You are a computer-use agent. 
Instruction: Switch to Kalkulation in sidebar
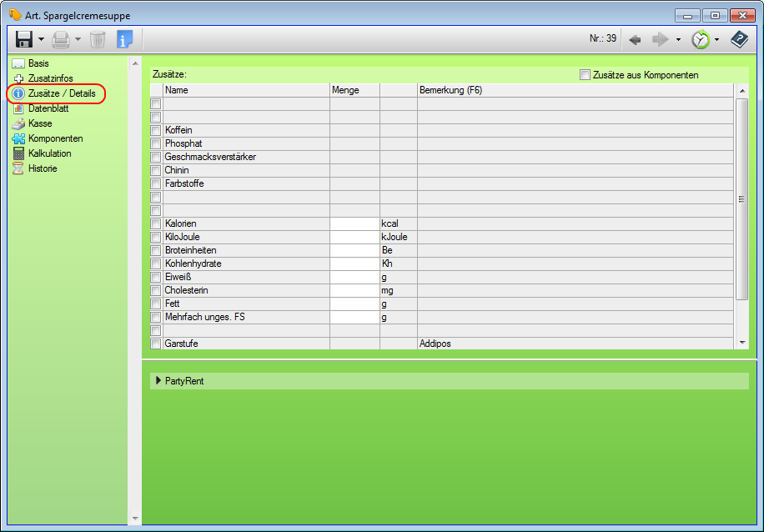49,153
